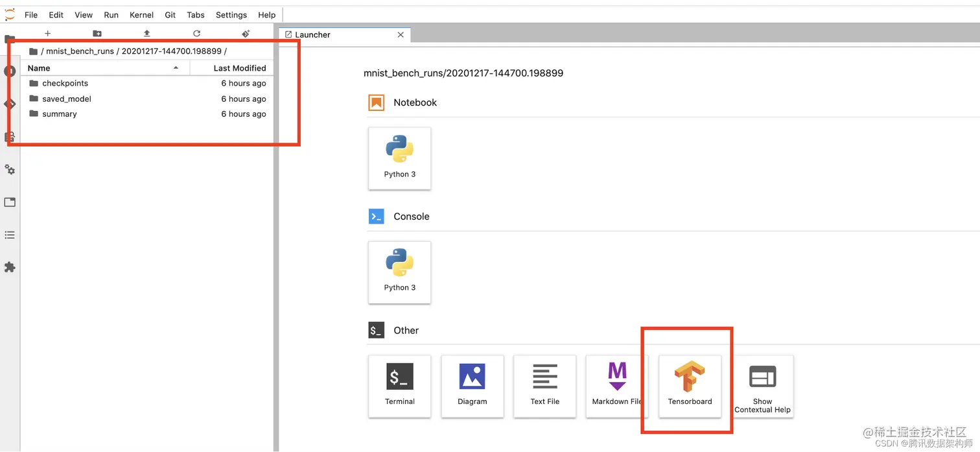Open the View menu
This screenshot has width=980, height=452.
[x=84, y=15]
